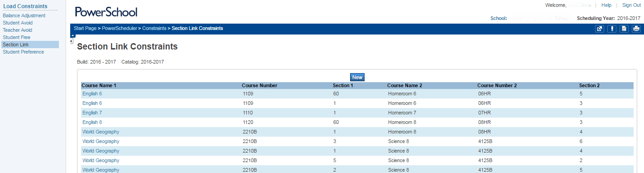Click the New button
This screenshot has height=173, width=644.
tap(357, 77)
